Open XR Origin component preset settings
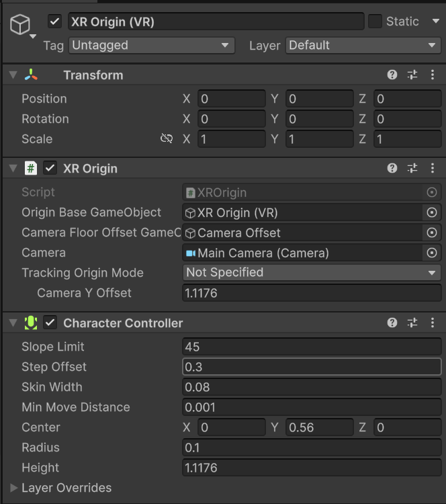 pyautogui.click(x=412, y=169)
